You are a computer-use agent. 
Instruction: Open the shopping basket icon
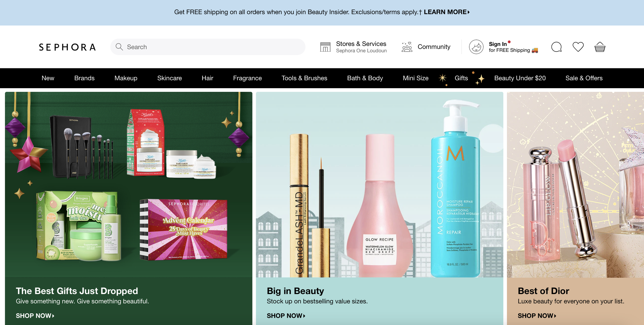pyautogui.click(x=600, y=47)
